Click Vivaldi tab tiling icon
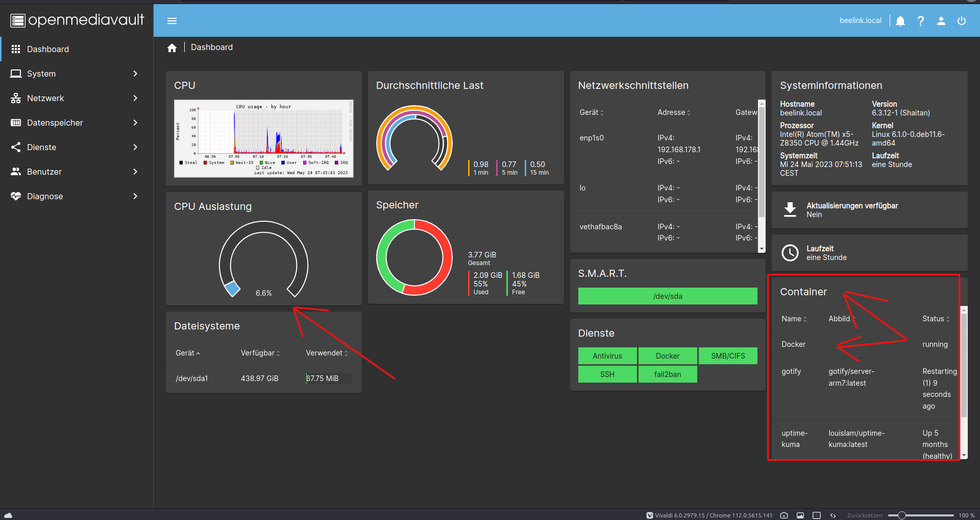Viewport: 980px width, 520px height. [x=817, y=515]
